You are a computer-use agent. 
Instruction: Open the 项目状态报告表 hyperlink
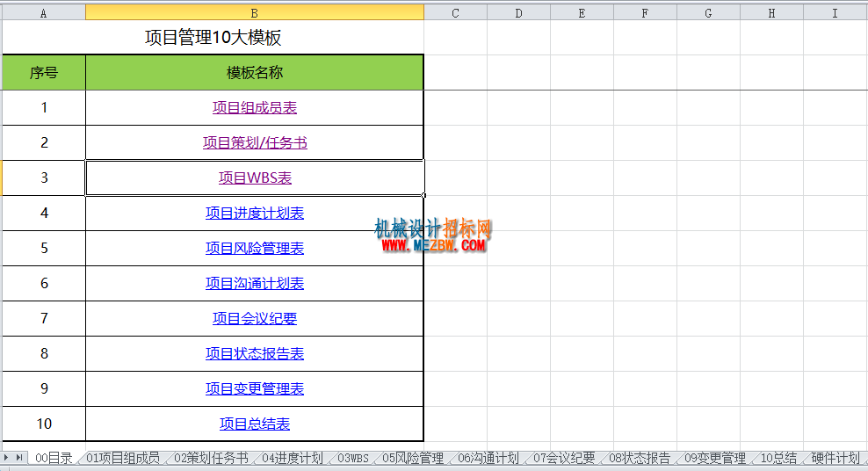pyautogui.click(x=255, y=353)
